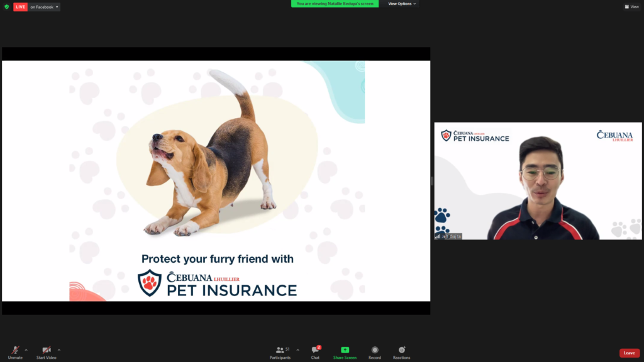Click the green screen-sharing notification banner
This screenshot has height=362, width=644.
pyautogui.click(x=335, y=4)
